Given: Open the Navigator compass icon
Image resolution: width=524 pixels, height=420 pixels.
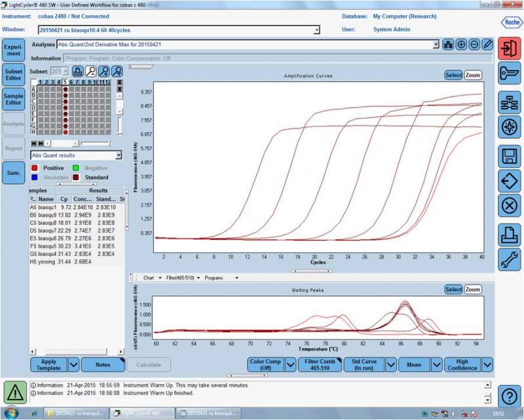Looking at the screenshot, I should pyautogui.click(x=510, y=127).
